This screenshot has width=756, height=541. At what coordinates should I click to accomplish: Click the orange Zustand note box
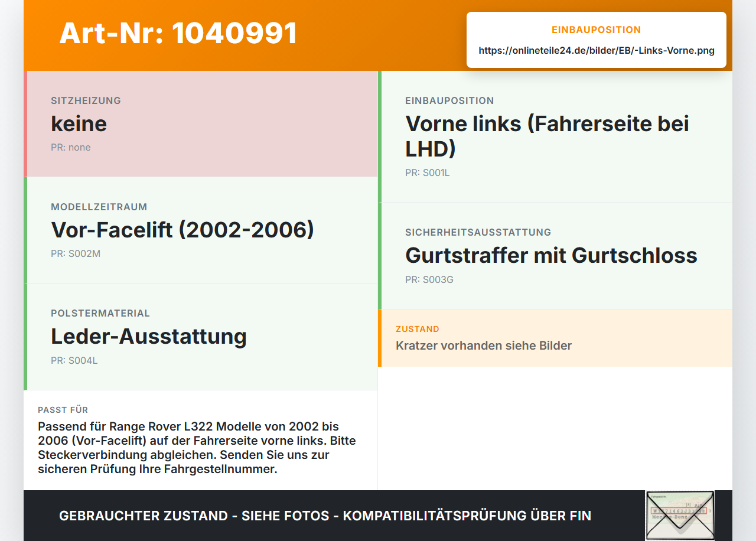pos(555,338)
